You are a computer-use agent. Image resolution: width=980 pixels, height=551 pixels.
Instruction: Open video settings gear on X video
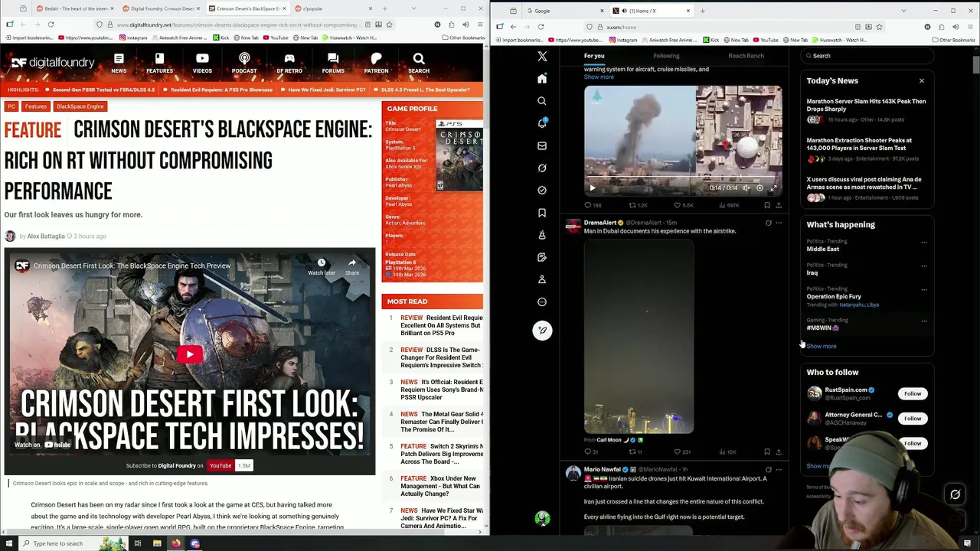point(759,187)
